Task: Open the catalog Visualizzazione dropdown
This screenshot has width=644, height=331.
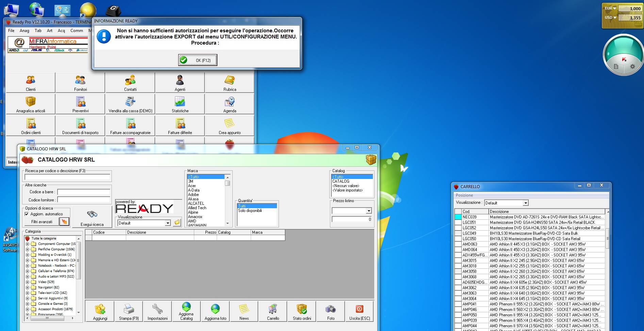Action: 168,223
